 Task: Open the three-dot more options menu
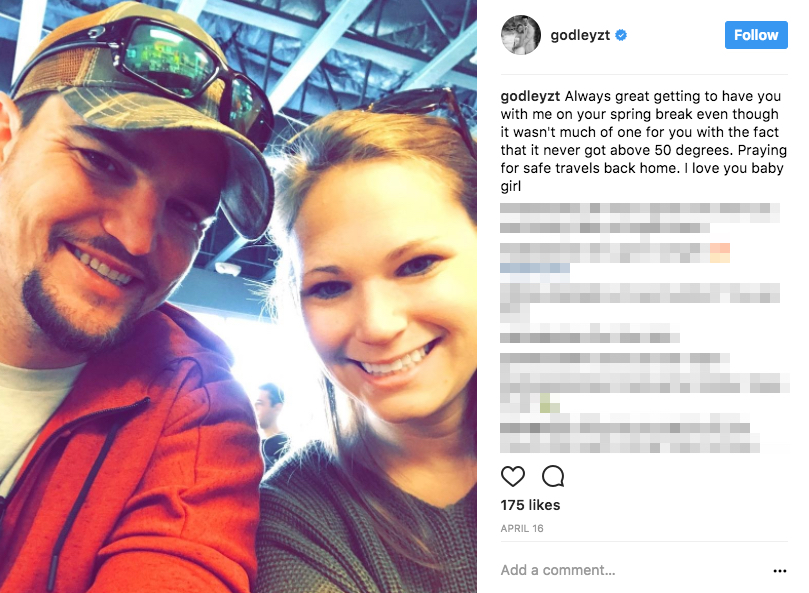(780, 571)
